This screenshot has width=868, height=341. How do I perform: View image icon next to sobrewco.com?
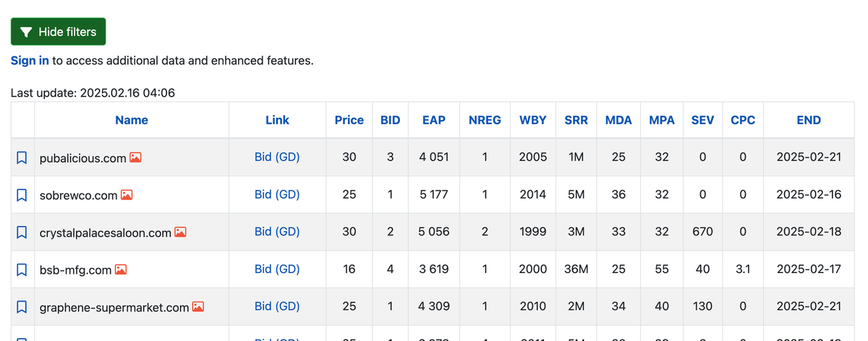127,195
